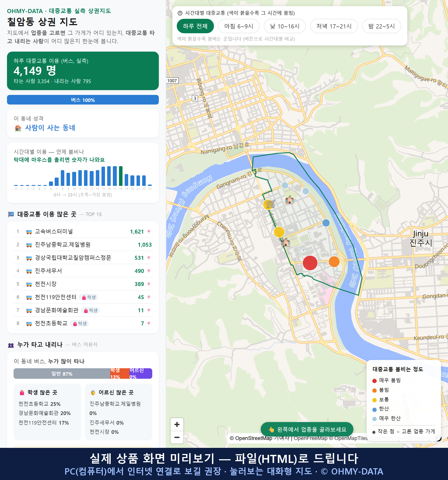The width and height of the screenshot is (448, 480).
Task: Click the orange 학생 13% bar segment
Action: (120, 374)
